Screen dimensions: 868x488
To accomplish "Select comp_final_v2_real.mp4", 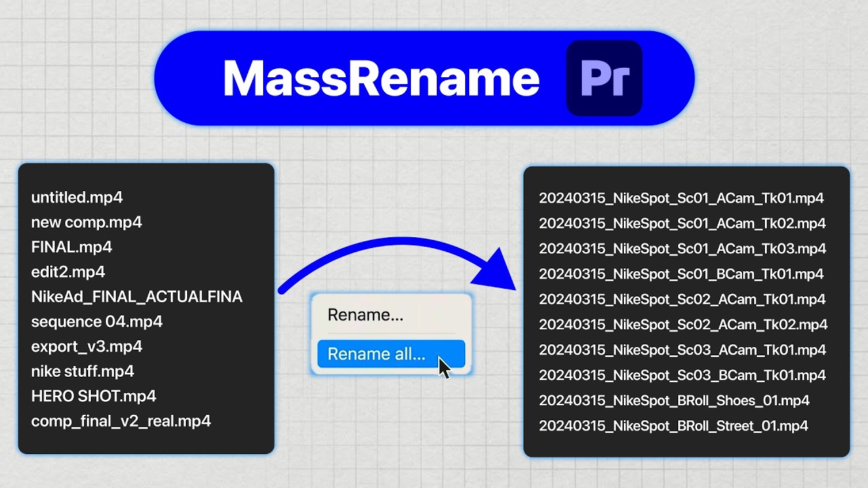I will (x=121, y=421).
